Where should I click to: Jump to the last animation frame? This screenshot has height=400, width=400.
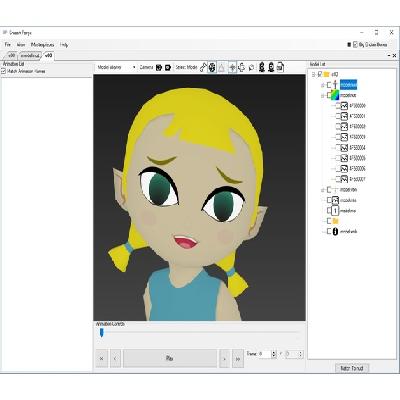(238, 359)
